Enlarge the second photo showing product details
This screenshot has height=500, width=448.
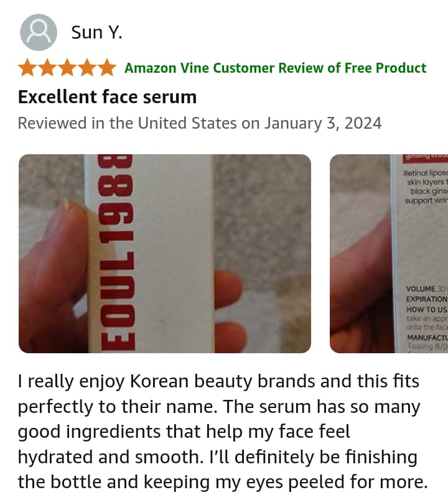(389, 254)
